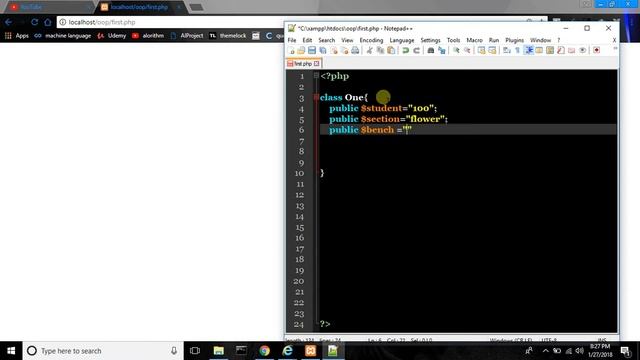Toggle synchronize vertical scrolling

pyautogui.click(x=481, y=50)
